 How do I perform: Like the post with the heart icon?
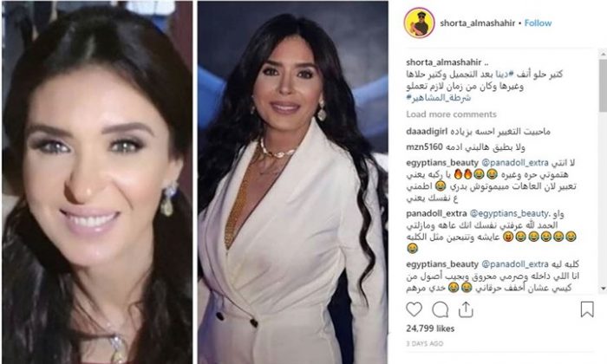point(414,309)
